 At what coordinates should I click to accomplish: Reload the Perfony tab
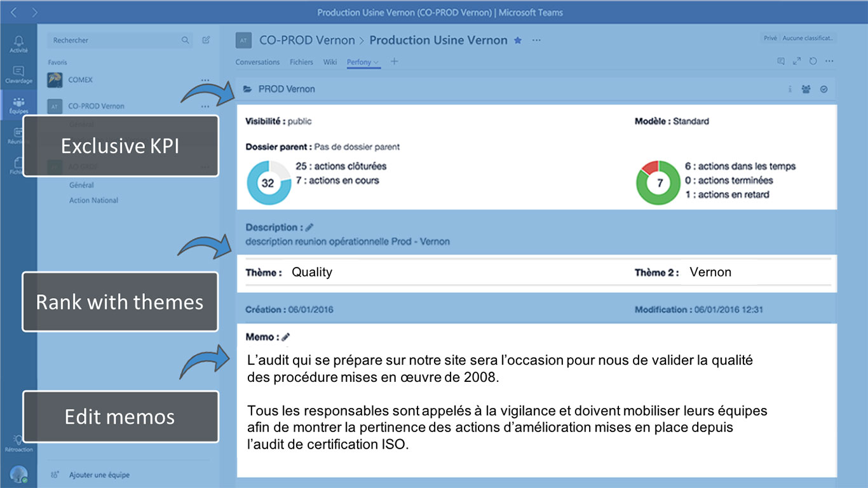pyautogui.click(x=813, y=62)
